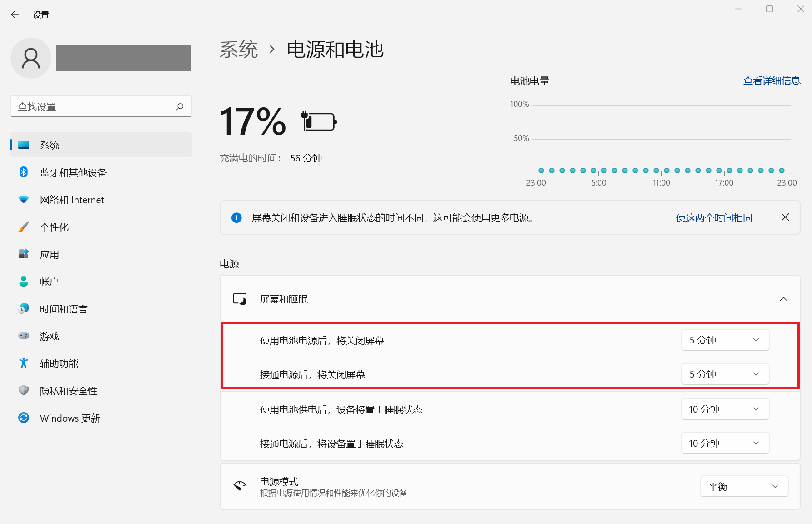Open battery sleep time dropdown
Screen dimensions: 812x524
[725, 409]
